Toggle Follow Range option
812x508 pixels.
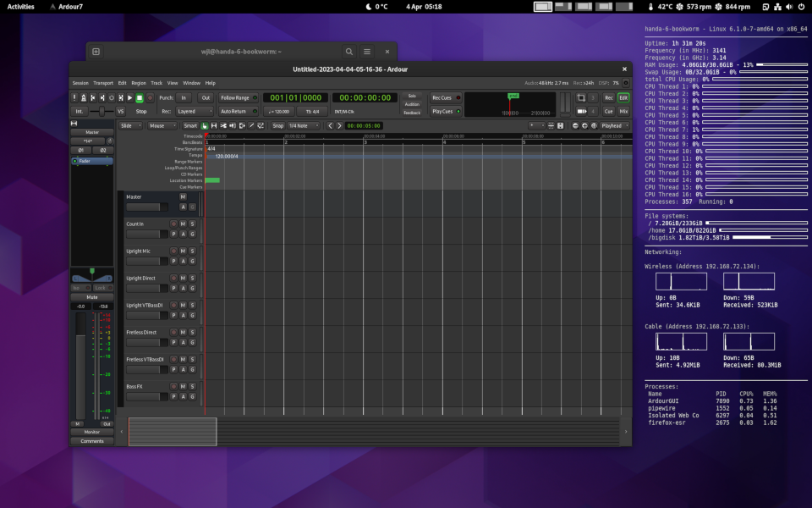coord(239,97)
